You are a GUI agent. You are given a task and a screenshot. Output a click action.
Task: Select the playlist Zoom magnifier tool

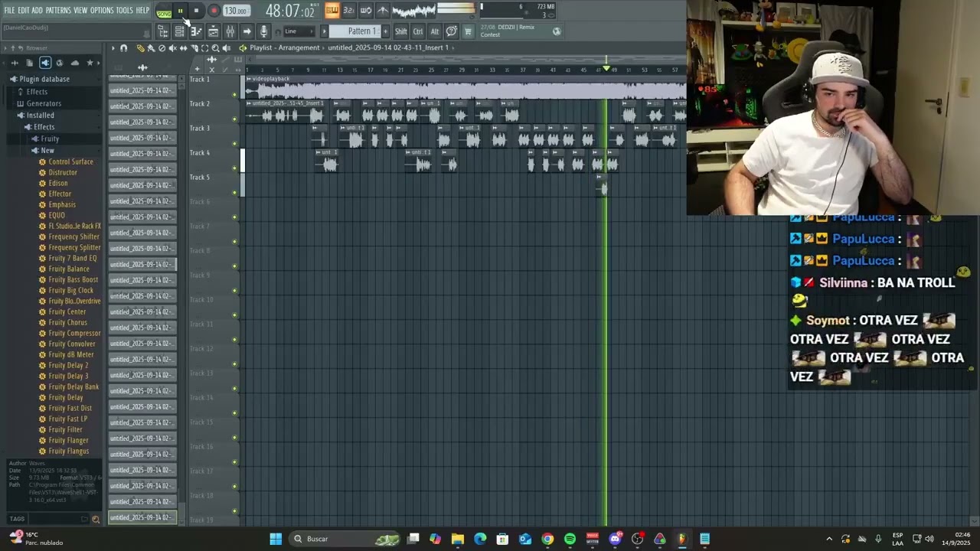pos(215,48)
